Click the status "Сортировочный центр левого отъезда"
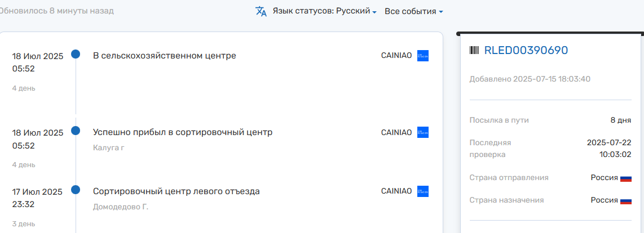Viewport: 644px width, 233px height. 177,191
